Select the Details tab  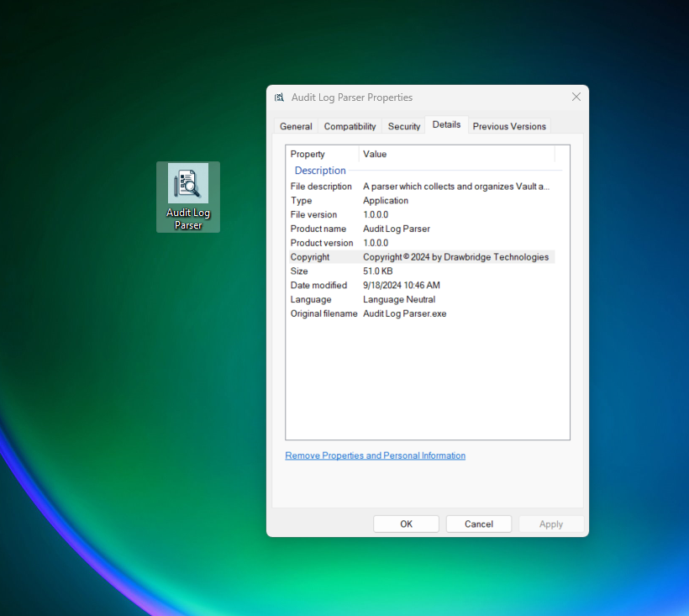point(446,124)
